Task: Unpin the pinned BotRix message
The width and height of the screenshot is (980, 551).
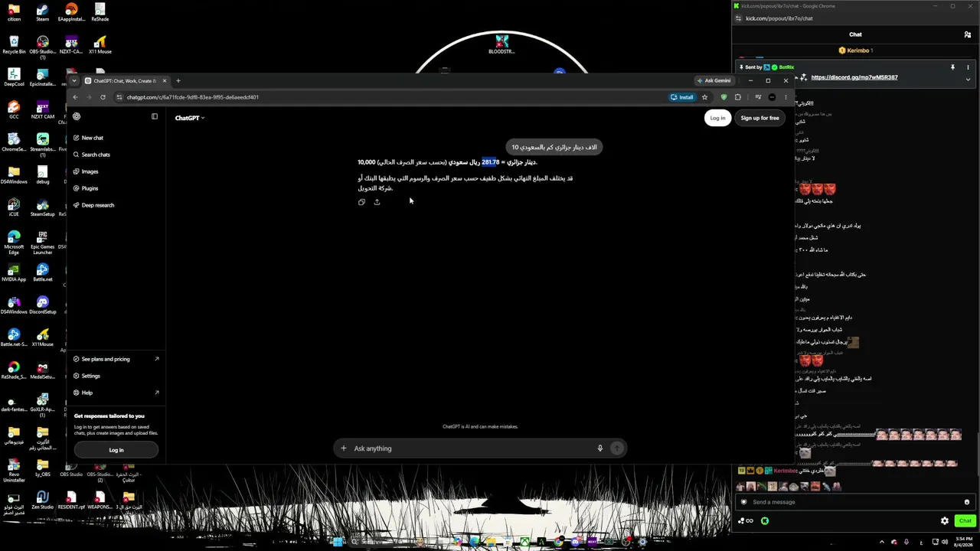Action: point(952,67)
